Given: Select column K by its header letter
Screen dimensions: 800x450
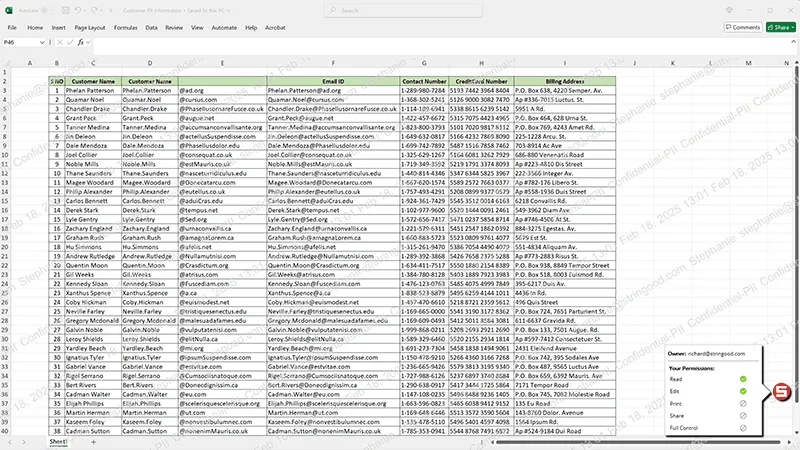Looking at the screenshot, I should point(672,63).
